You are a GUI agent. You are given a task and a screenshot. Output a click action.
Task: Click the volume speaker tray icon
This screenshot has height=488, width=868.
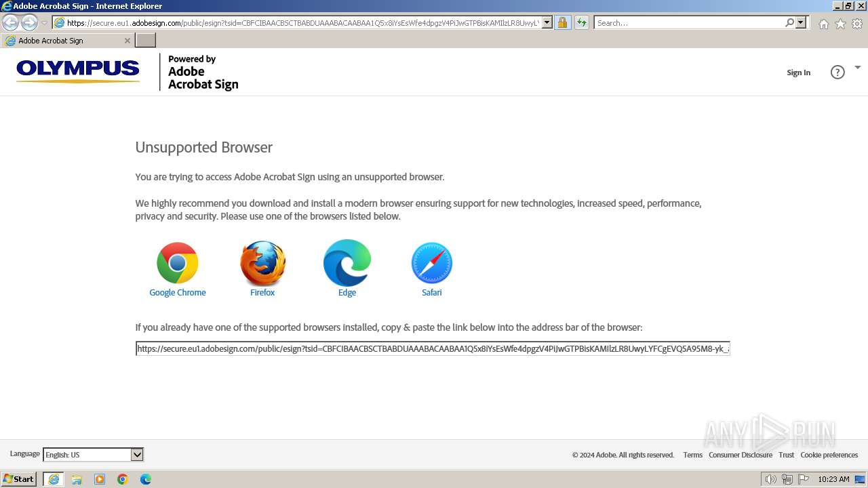pos(770,479)
